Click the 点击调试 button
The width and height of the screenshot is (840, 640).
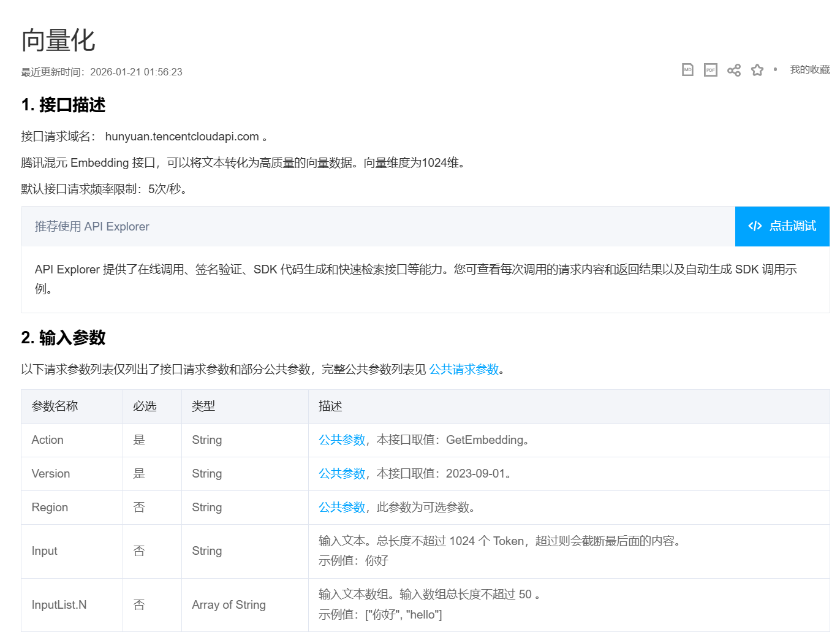(x=782, y=226)
